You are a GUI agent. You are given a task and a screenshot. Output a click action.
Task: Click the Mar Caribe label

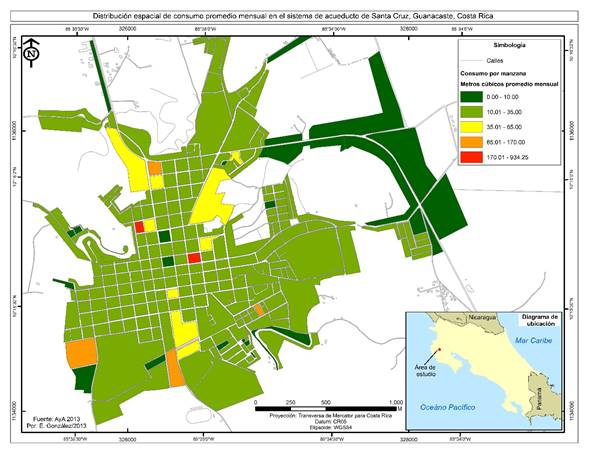[x=533, y=341]
